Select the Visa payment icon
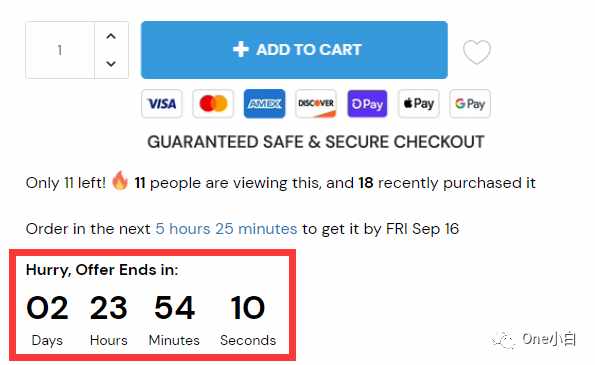This screenshot has width=595, height=365. pyautogui.click(x=162, y=104)
